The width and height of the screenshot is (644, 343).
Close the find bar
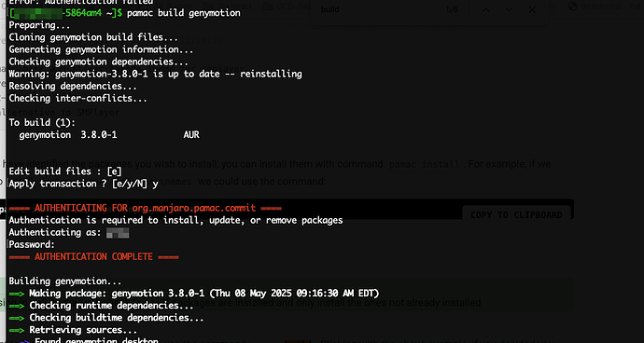coord(532,9)
